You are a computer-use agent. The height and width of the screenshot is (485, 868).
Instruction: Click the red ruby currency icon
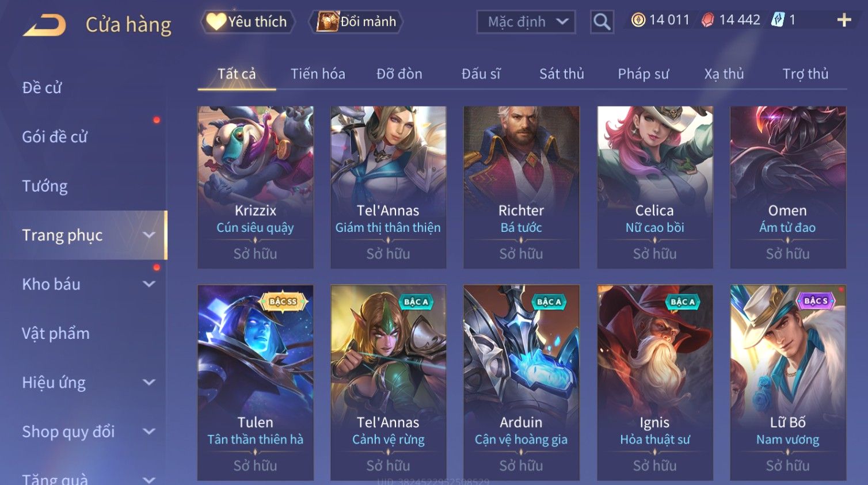tap(707, 20)
